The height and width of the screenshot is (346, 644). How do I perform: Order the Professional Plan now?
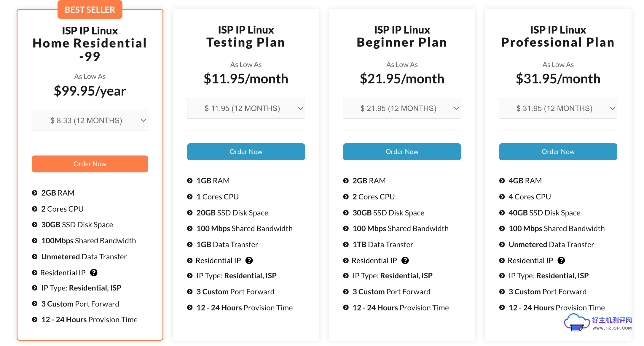(558, 152)
